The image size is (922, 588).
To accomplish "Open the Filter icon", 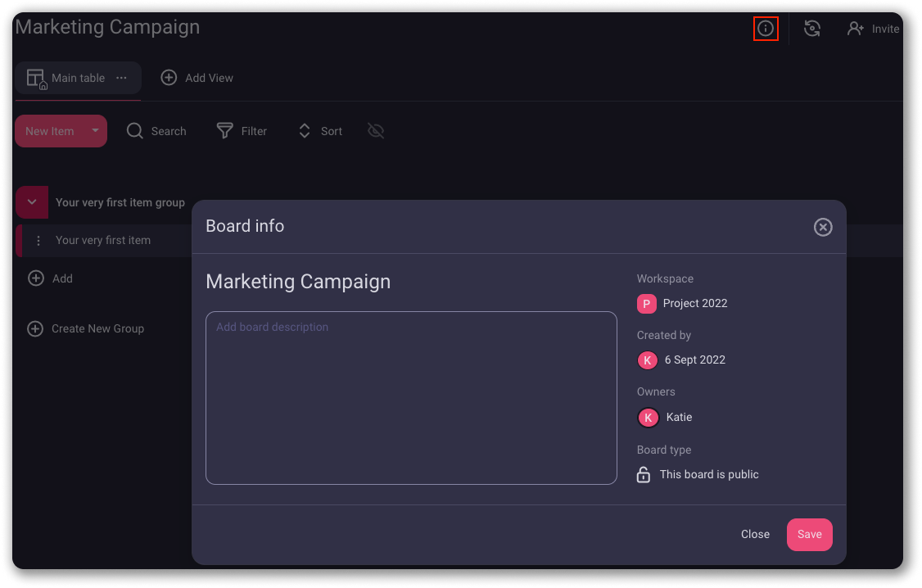I will 223,130.
